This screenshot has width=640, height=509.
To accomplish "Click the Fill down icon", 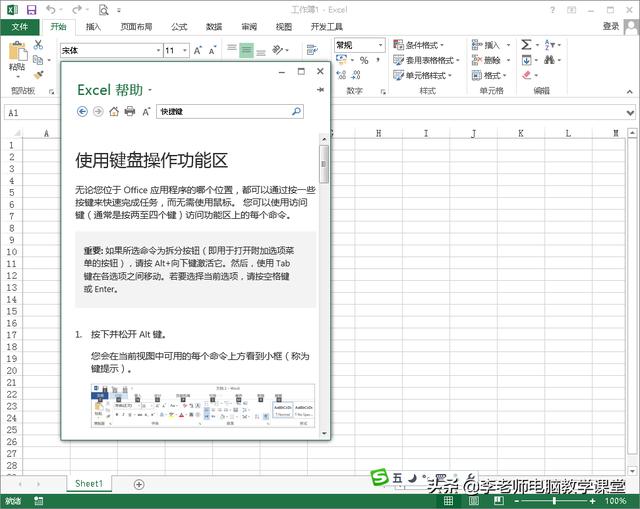I will (x=527, y=60).
